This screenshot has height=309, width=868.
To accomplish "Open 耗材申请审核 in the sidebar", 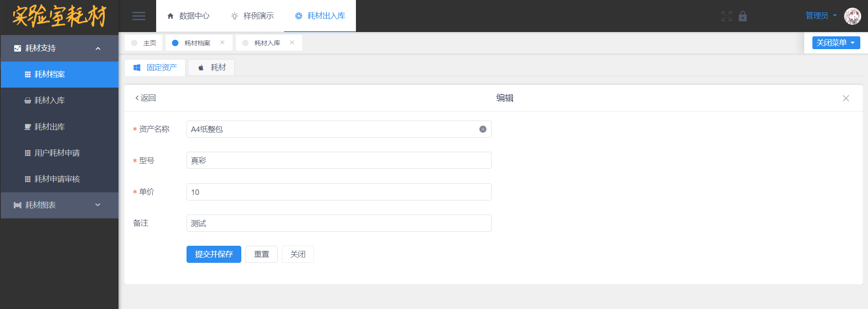I will [59, 179].
